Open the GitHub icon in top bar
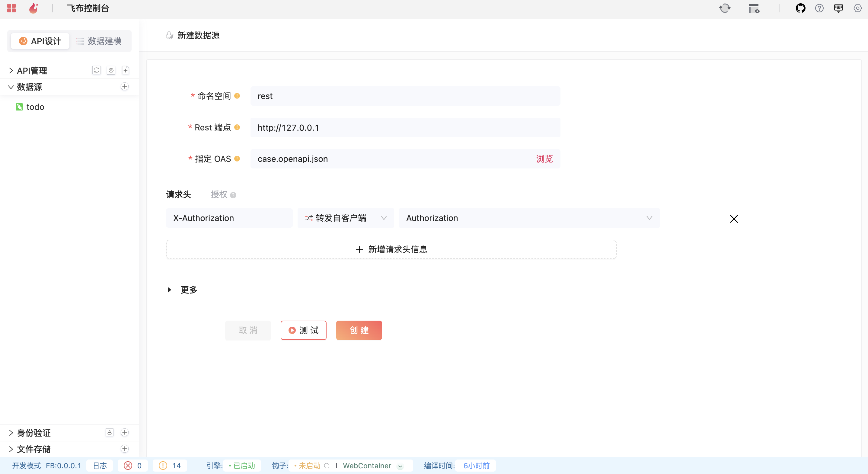The width and height of the screenshot is (868, 474). pyautogui.click(x=800, y=8)
